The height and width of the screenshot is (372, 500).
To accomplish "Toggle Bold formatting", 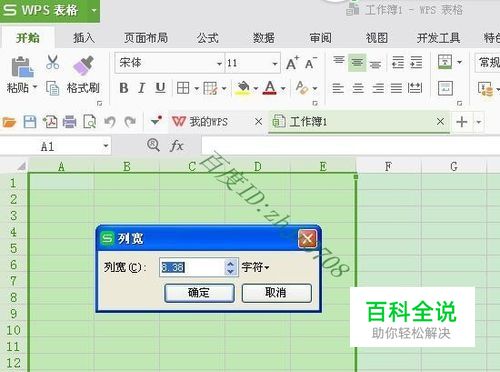I will point(124,88).
